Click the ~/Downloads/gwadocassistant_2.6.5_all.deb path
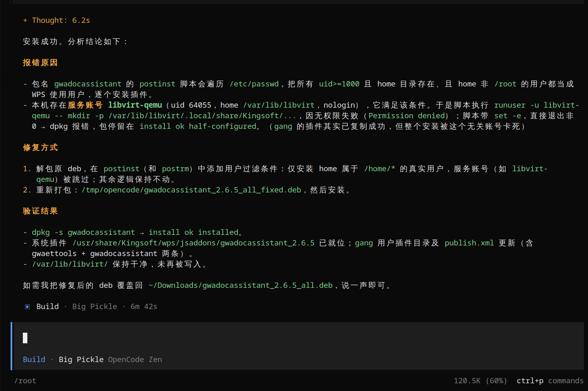This screenshot has height=391, width=588. click(x=241, y=285)
